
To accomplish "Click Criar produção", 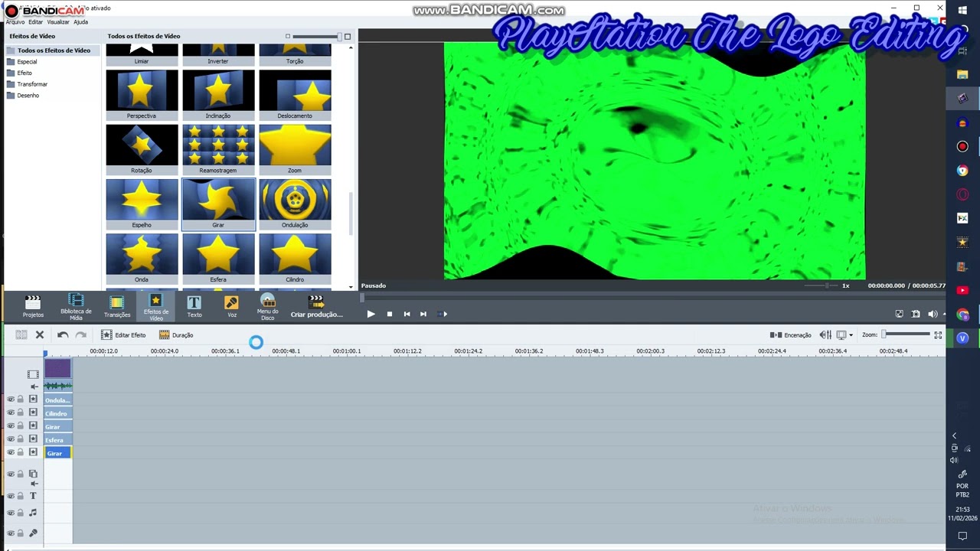I will [316, 306].
